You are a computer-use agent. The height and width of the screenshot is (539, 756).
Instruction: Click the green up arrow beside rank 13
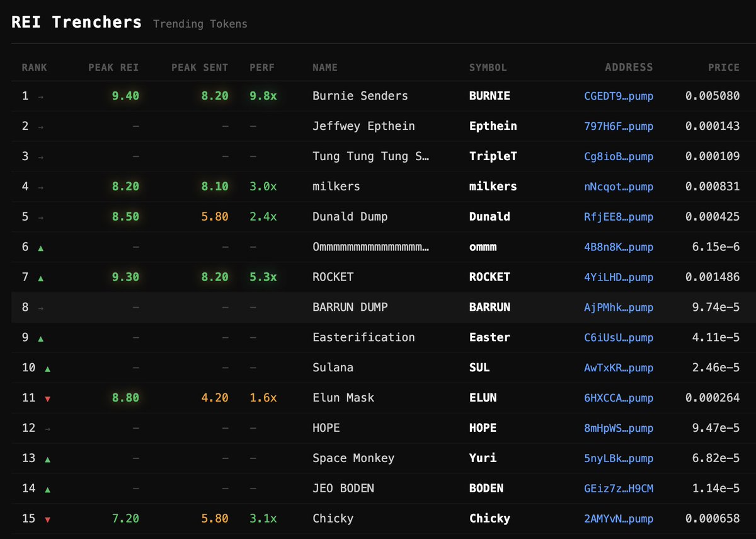[48, 460]
